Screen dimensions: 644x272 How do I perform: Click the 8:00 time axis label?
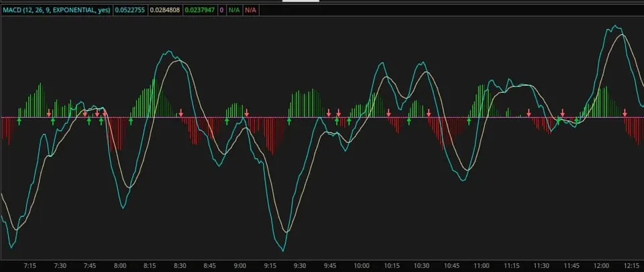[120, 265]
